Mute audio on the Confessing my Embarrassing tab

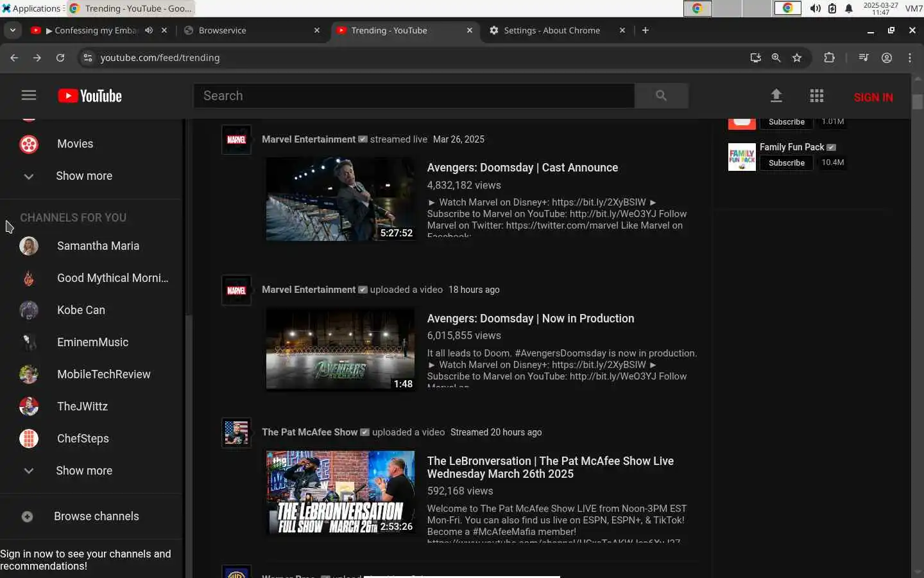click(x=149, y=30)
